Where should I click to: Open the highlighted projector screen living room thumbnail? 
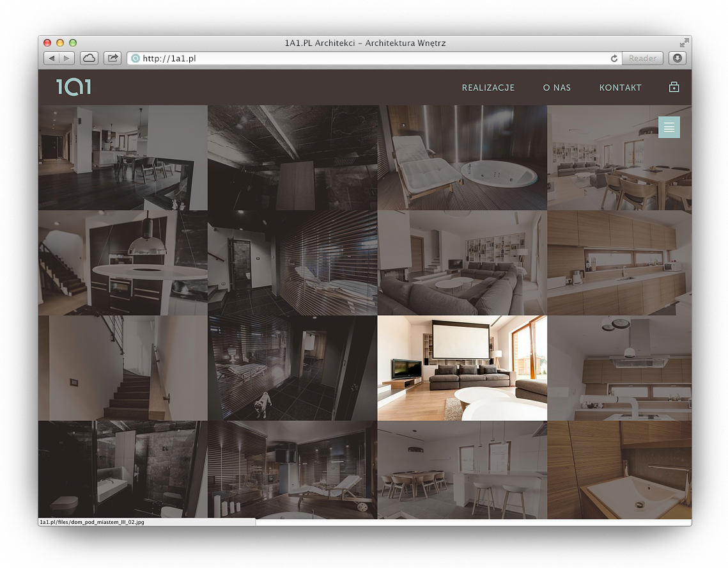click(x=462, y=368)
